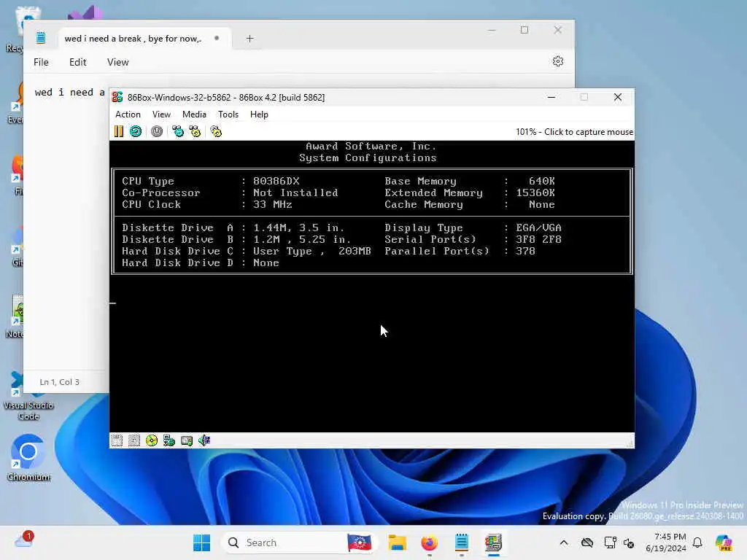This screenshot has height=560, width=747.
Task: Close the Notepad tab via the unsaved dot
Action: (x=217, y=38)
